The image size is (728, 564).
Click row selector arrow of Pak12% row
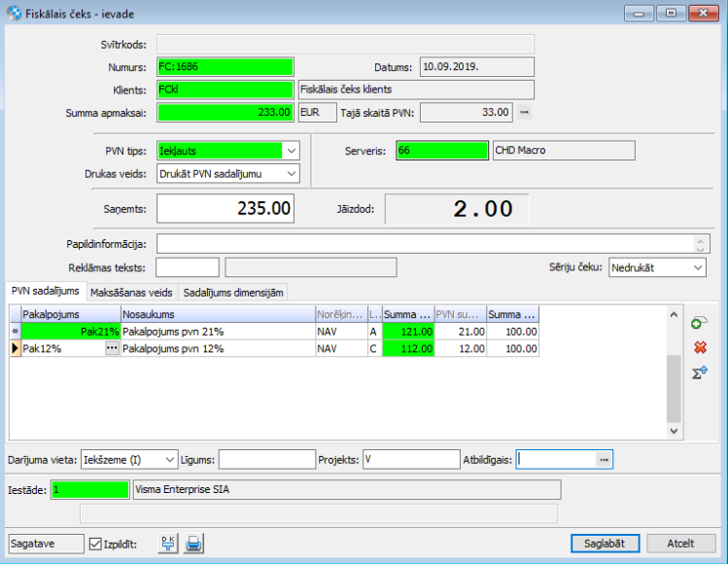click(16, 348)
